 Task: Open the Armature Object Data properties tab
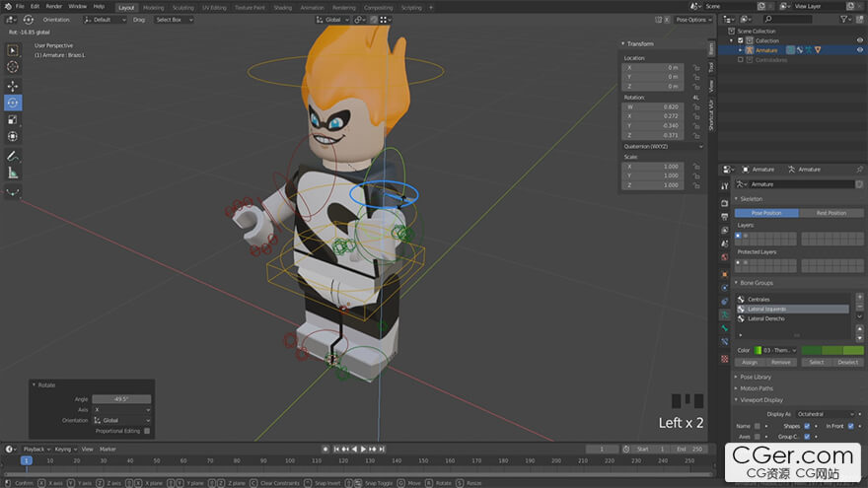tap(725, 314)
